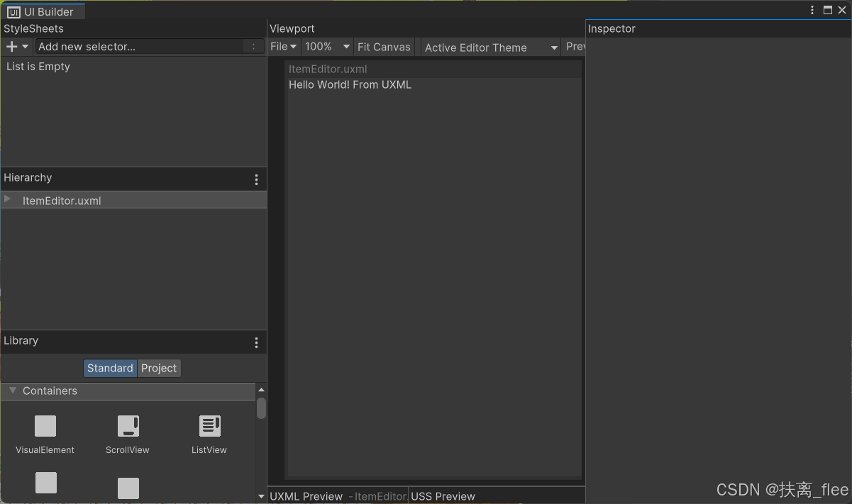Select the Hello World label in canvas
This screenshot has width=852, height=504.
[350, 84]
